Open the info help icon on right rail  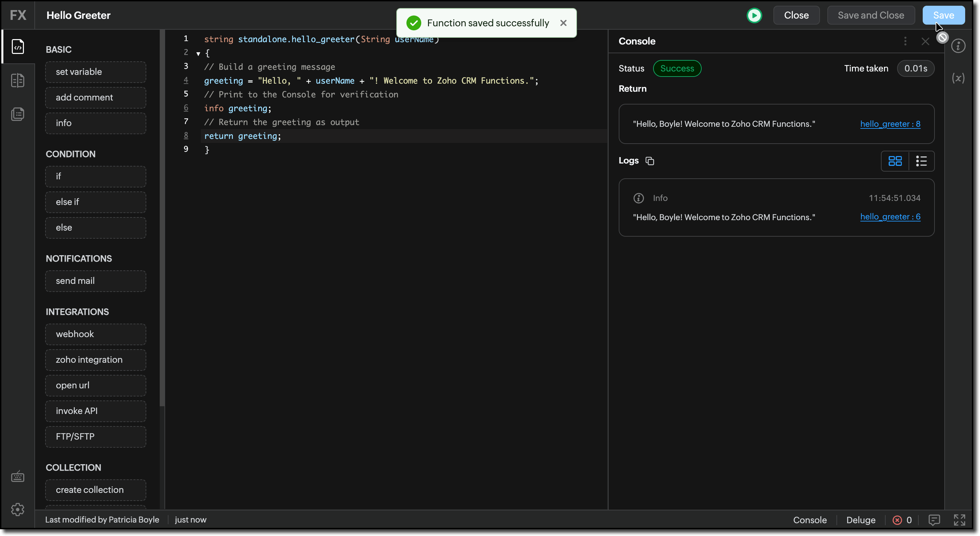pos(958,46)
